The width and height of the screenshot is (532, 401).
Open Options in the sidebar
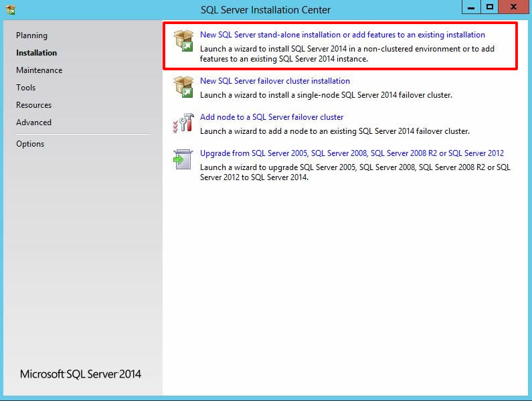click(x=30, y=144)
